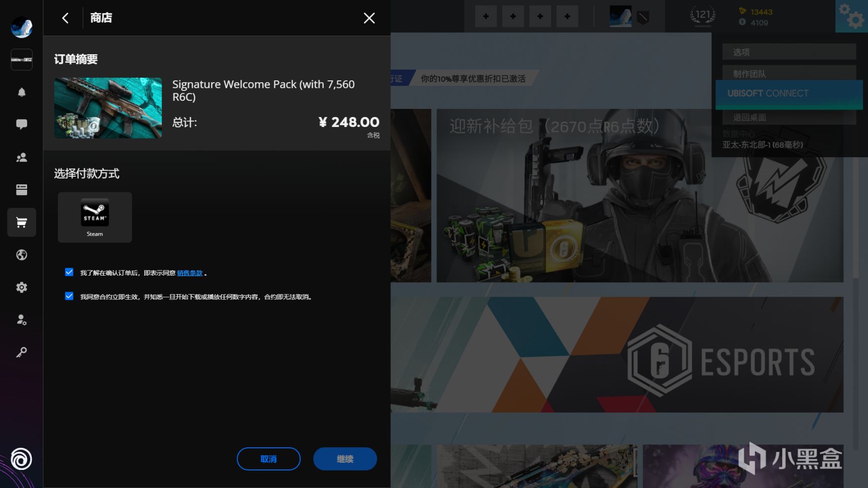Open the 6 ESPORTS banner

617,355
